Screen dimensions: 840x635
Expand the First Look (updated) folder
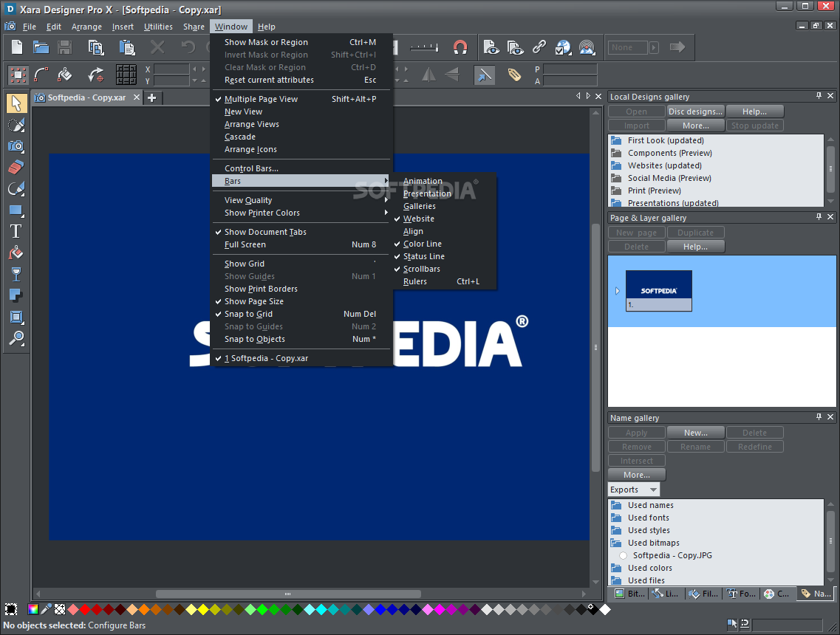616,140
